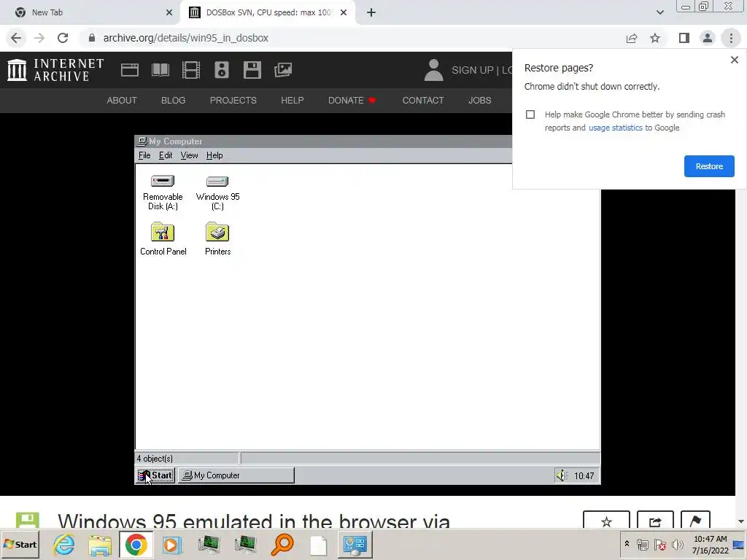Image resolution: width=747 pixels, height=560 pixels.
Task: Open the media player taskbar icon
Action: pos(172,545)
